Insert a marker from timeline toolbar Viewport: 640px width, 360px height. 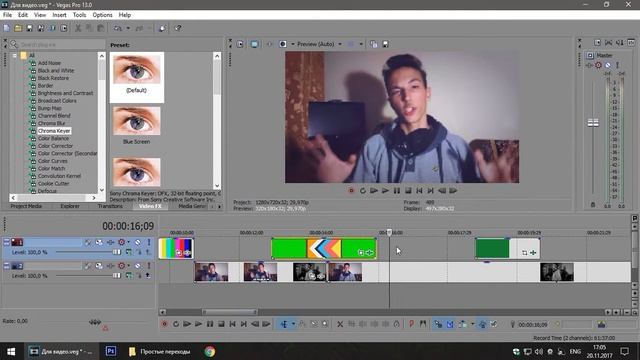coord(411,324)
